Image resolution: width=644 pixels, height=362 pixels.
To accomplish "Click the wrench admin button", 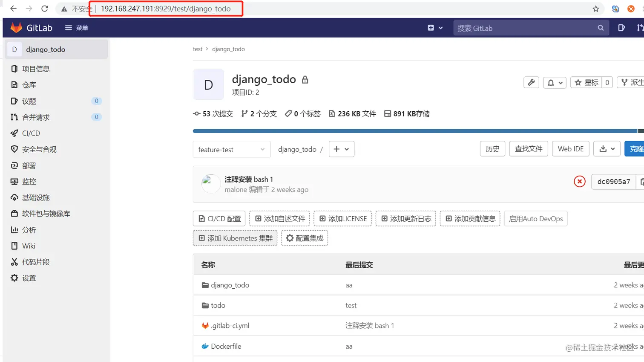I will [x=531, y=82].
